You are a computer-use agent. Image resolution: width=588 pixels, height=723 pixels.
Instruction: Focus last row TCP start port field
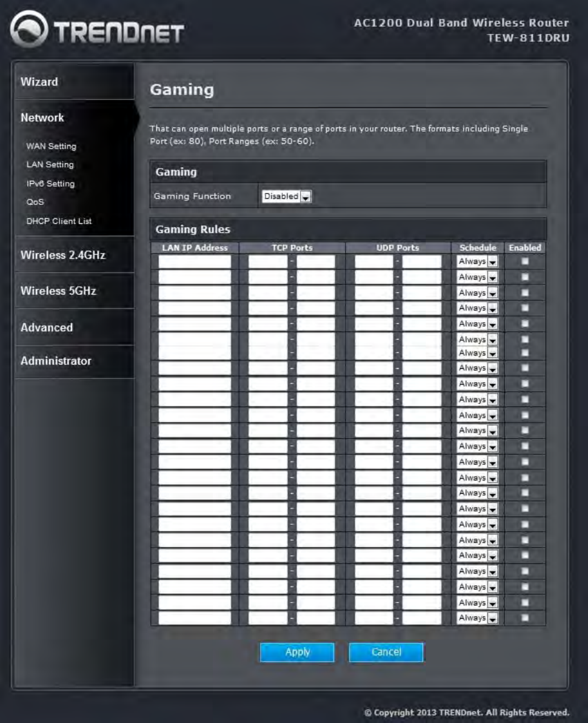pyautogui.click(x=268, y=618)
